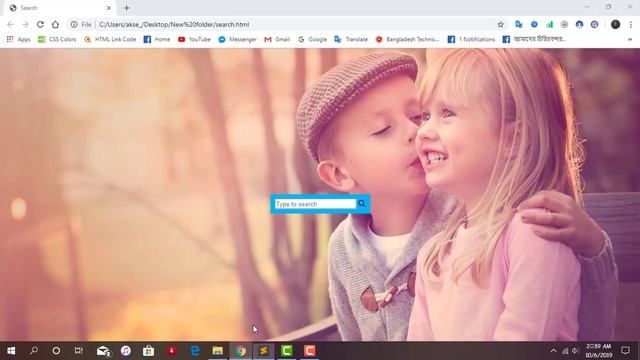Open network status in system tray
This screenshot has height=360, width=640.
point(565,351)
